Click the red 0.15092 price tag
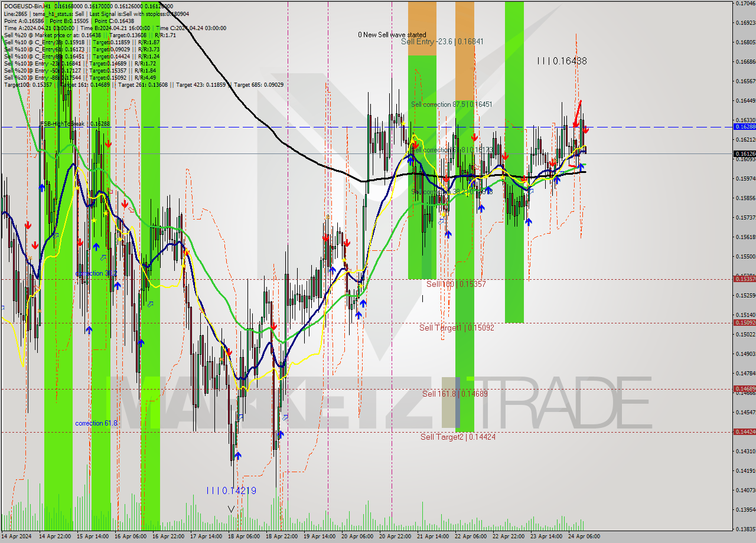 [744, 323]
